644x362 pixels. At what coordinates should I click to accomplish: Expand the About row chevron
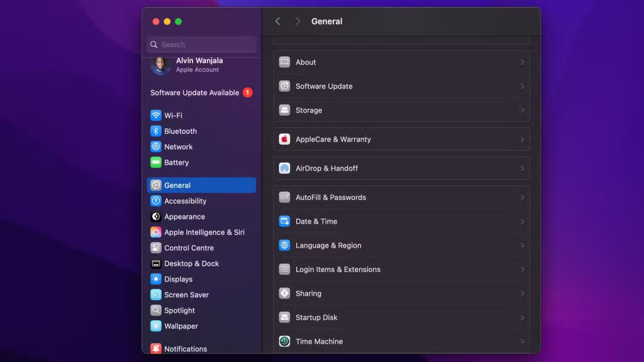coord(522,62)
